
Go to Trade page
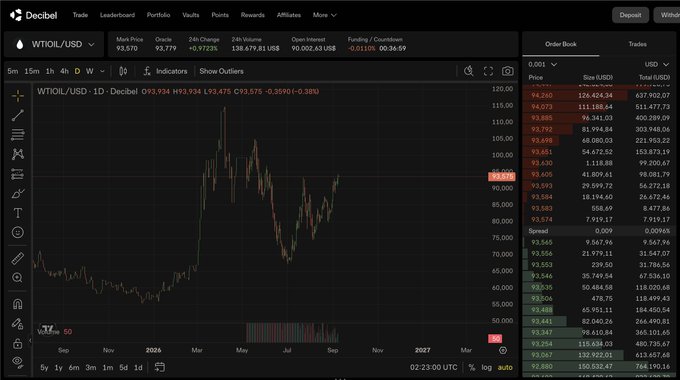click(x=80, y=15)
